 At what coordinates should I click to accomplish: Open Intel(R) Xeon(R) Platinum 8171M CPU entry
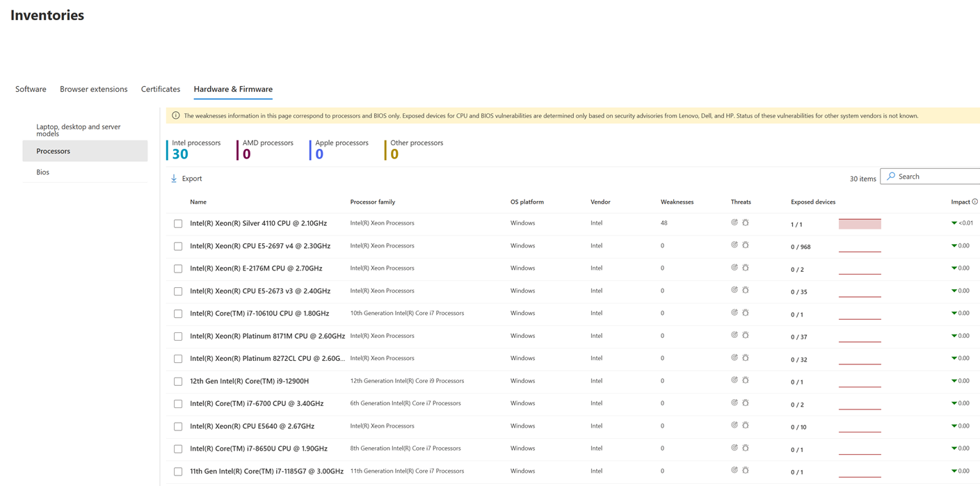[267, 336]
